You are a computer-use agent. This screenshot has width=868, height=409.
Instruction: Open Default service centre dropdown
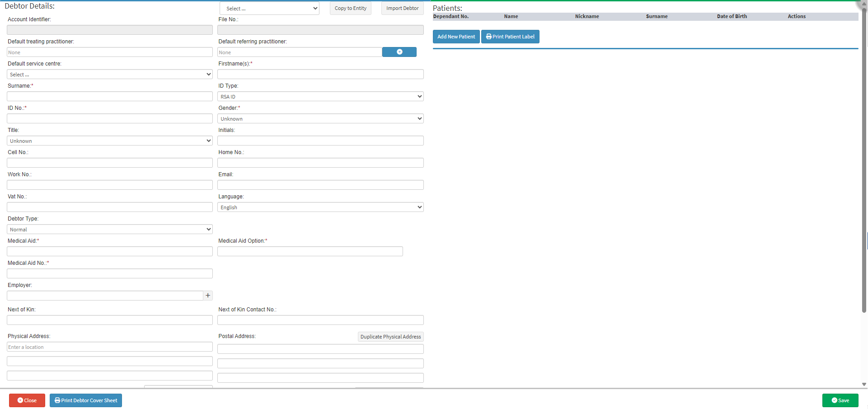110,74
